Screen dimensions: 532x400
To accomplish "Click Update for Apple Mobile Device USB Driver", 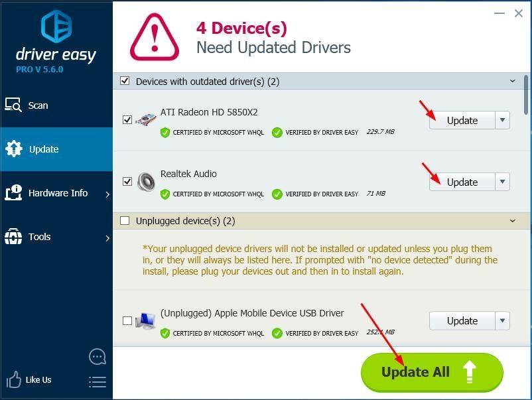I will pyautogui.click(x=462, y=321).
